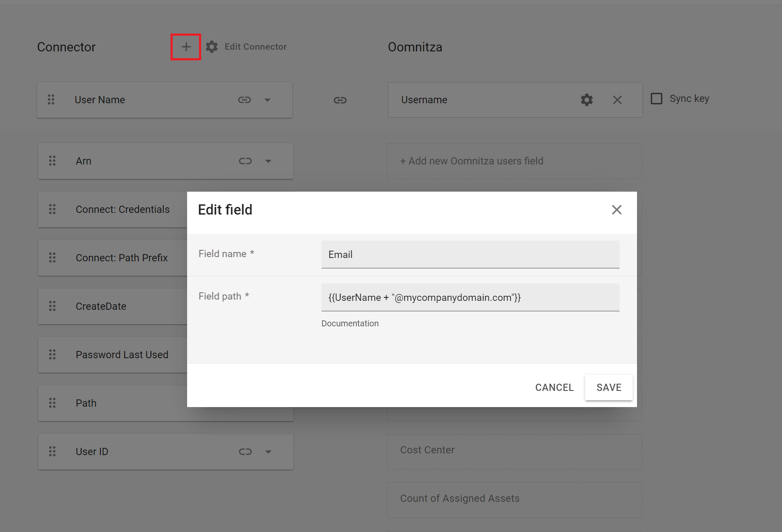Open the Documentation link
This screenshot has height=532, width=782.
[x=350, y=323]
